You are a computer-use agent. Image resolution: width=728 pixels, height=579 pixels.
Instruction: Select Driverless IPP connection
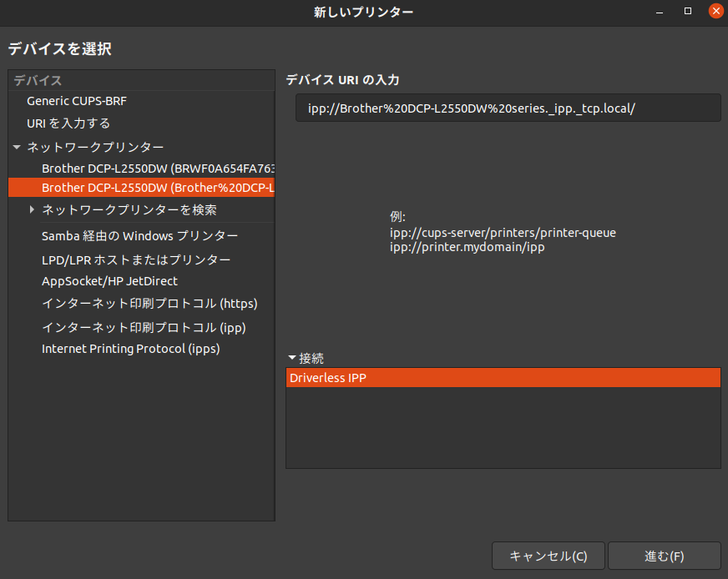[x=503, y=378]
